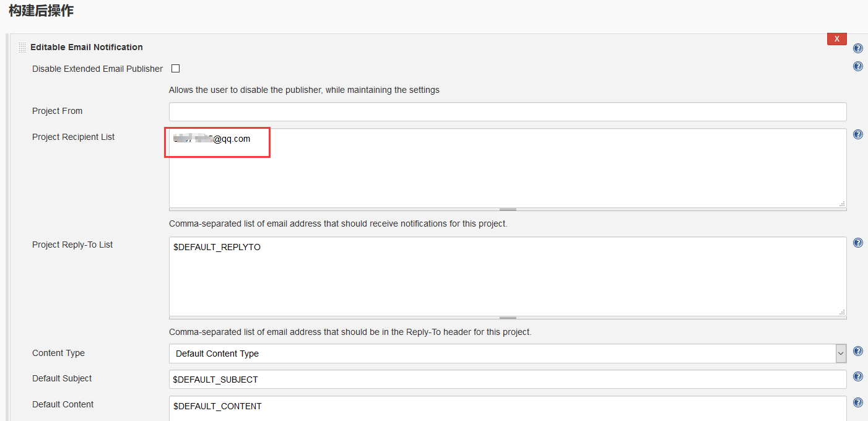Click help icon next to Default Subject
This screenshot has width=868, height=421.
tap(858, 376)
